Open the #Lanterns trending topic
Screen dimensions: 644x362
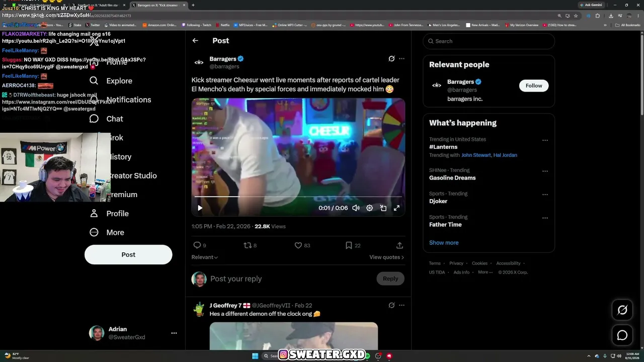[443, 147]
